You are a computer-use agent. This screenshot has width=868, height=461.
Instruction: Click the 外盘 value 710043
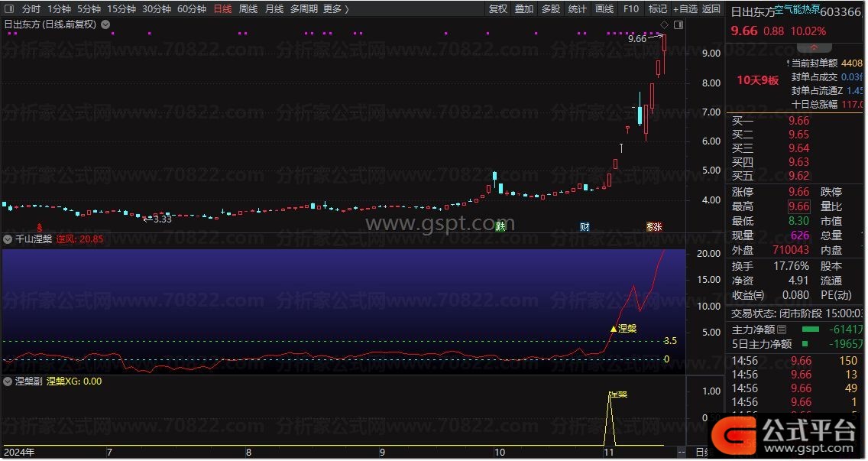click(x=791, y=249)
